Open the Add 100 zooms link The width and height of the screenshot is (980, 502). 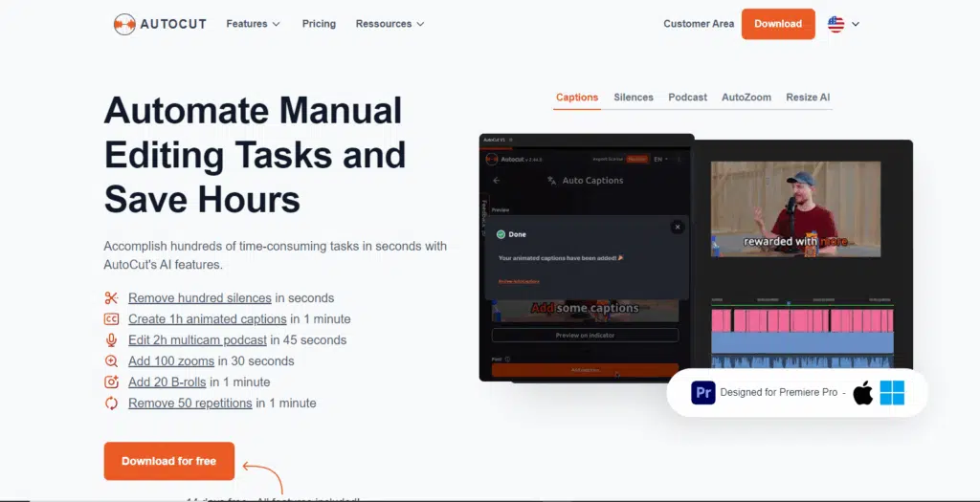coord(171,360)
